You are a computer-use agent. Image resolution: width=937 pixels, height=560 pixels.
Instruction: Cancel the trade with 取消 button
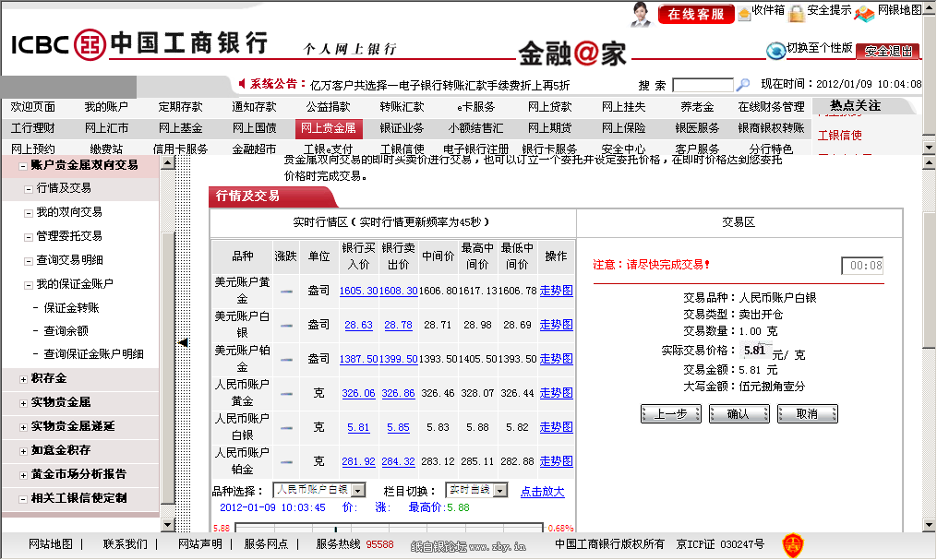click(808, 413)
